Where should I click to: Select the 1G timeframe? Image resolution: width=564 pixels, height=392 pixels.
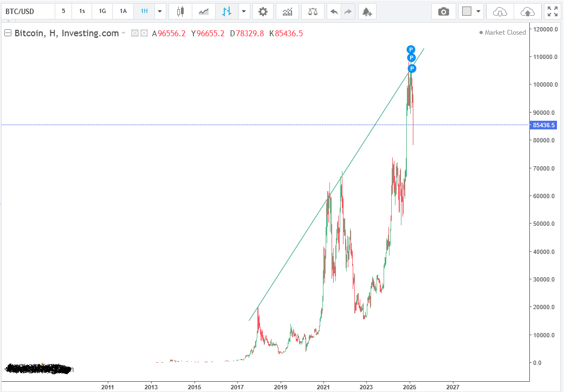[102, 11]
